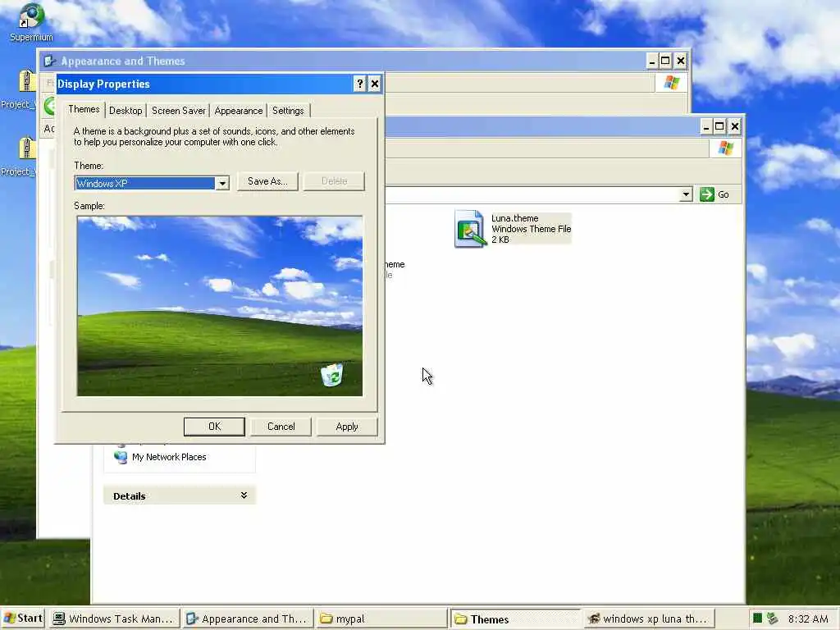The height and width of the screenshot is (630, 840).
Task: Open the address bar dropdown in Themes window
Action: pos(686,194)
